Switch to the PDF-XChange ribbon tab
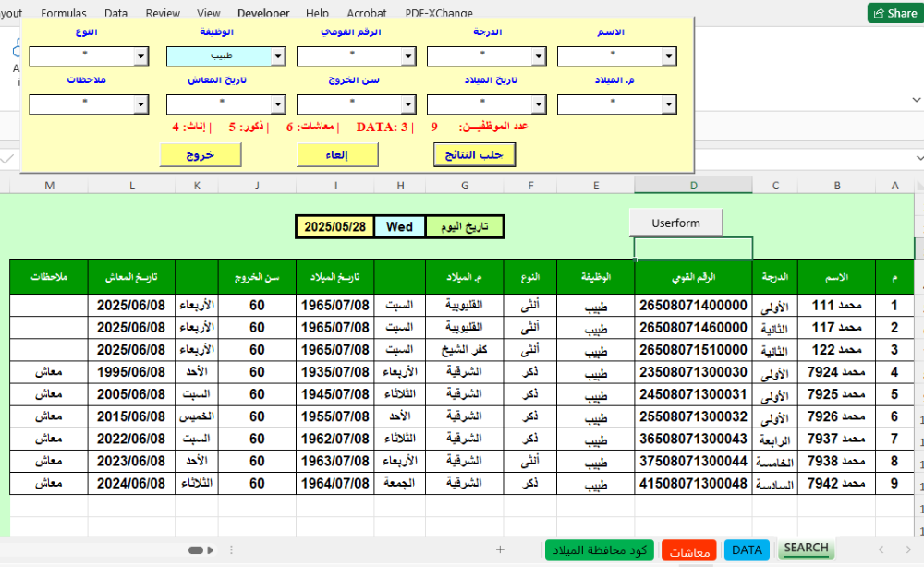The height and width of the screenshot is (567, 924). pyautogui.click(x=439, y=12)
